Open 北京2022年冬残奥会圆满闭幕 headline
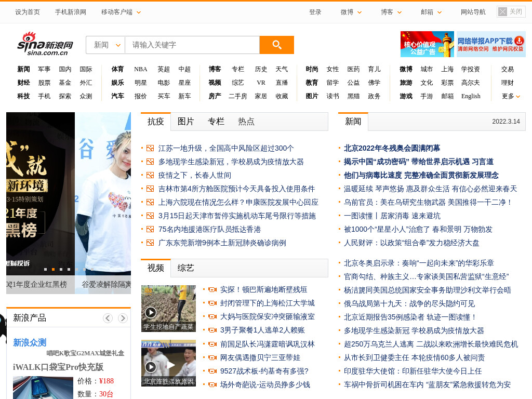Image resolution: width=532 pixels, height=399 pixels. coord(392,148)
